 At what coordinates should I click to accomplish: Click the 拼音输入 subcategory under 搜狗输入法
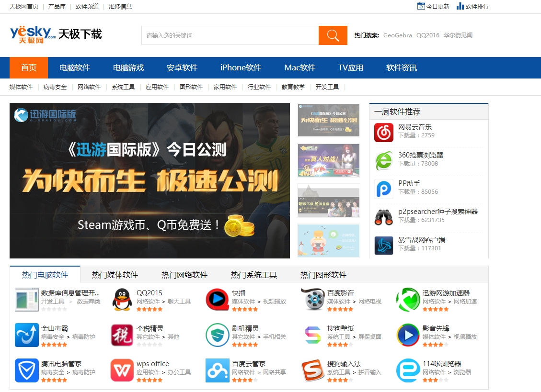[370, 372]
